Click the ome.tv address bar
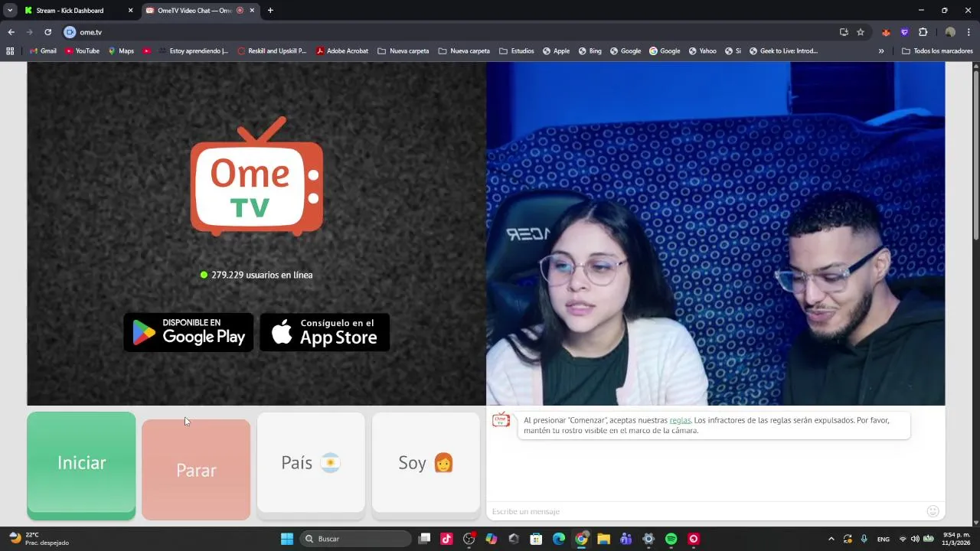Viewport: 980px width, 551px height. tap(452, 32)
